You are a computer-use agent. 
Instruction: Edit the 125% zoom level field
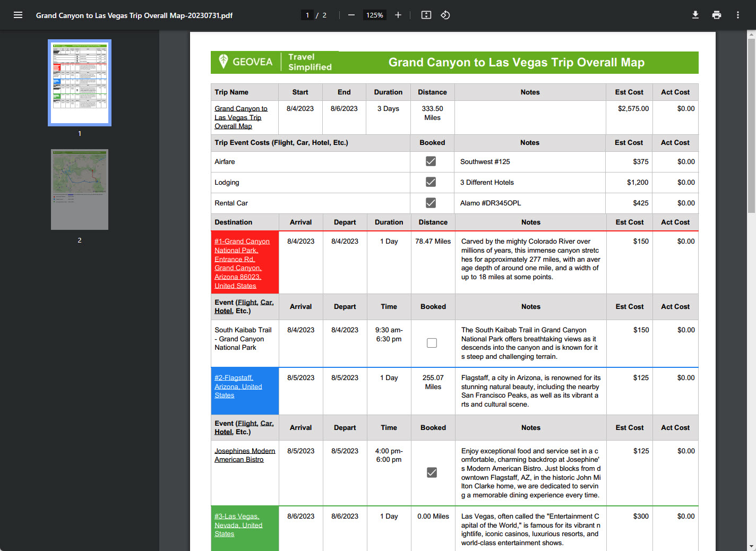coord(374,15)
